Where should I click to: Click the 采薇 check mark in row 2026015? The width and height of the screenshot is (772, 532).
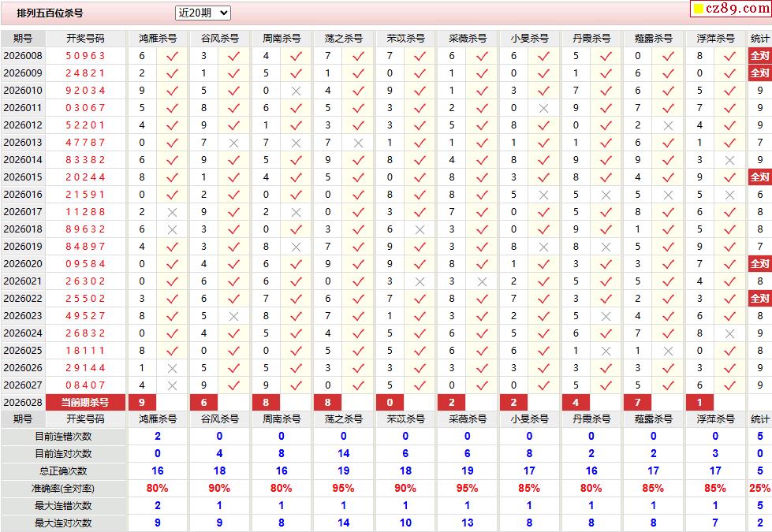coord(482,177)
